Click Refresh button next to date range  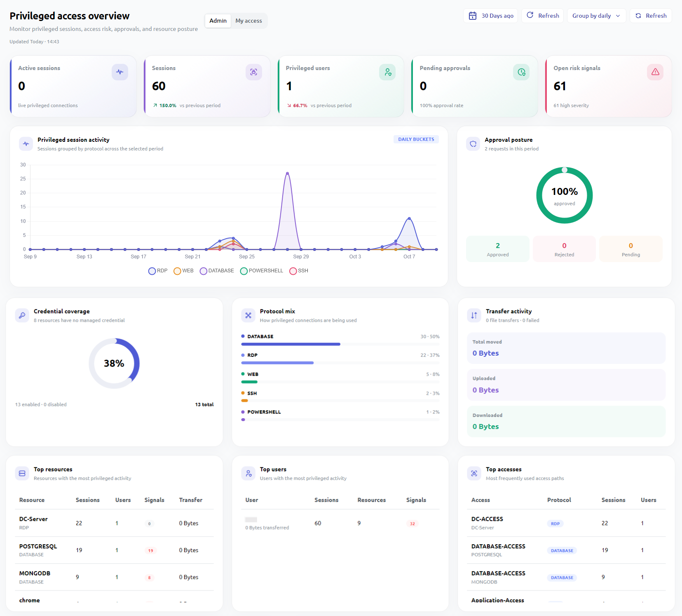click(542, 16)
